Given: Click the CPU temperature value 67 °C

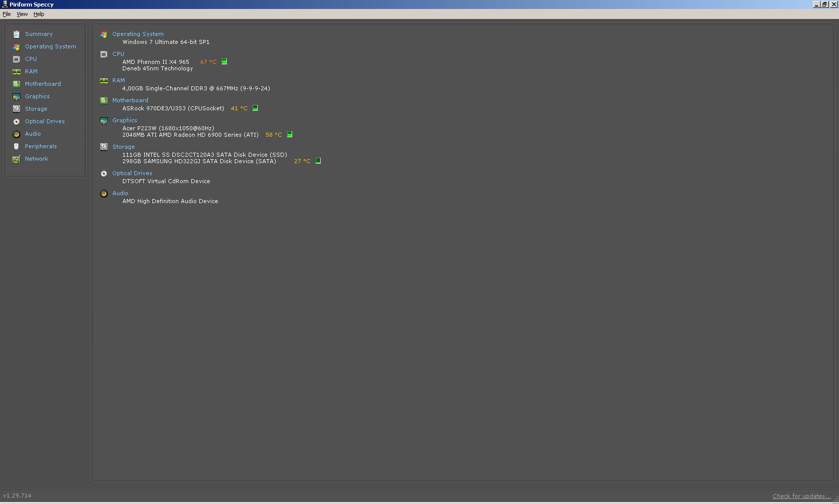Looking at the screenshot, I should (x=208, y=62).
